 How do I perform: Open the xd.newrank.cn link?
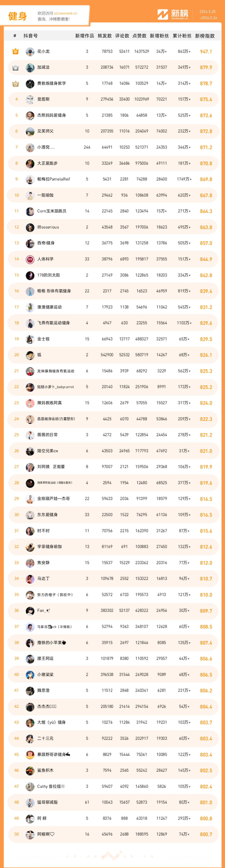tap(66, 14)
